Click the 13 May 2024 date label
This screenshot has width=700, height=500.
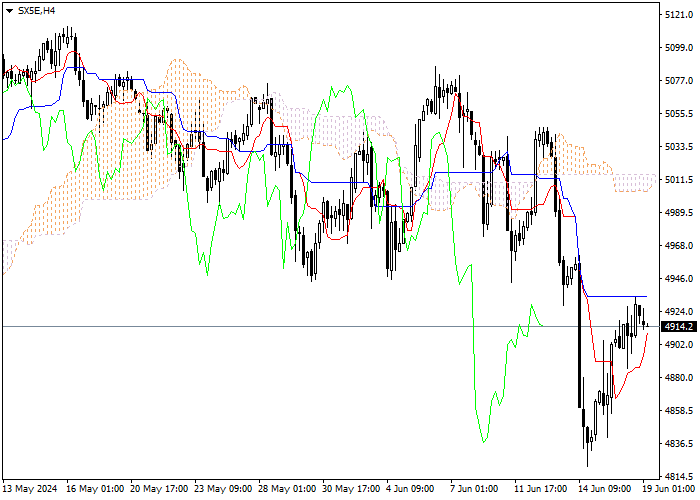(x=30, y=489)
